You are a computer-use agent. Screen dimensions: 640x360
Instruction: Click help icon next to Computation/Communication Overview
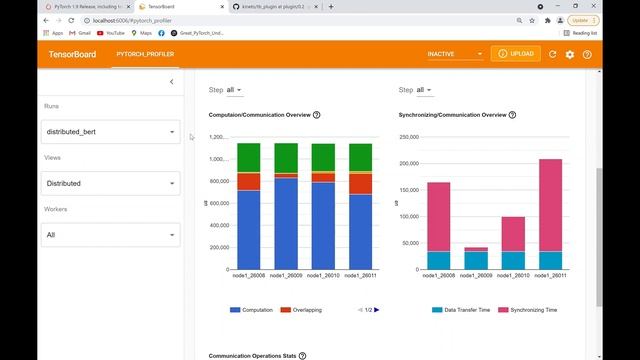(317, 115)
